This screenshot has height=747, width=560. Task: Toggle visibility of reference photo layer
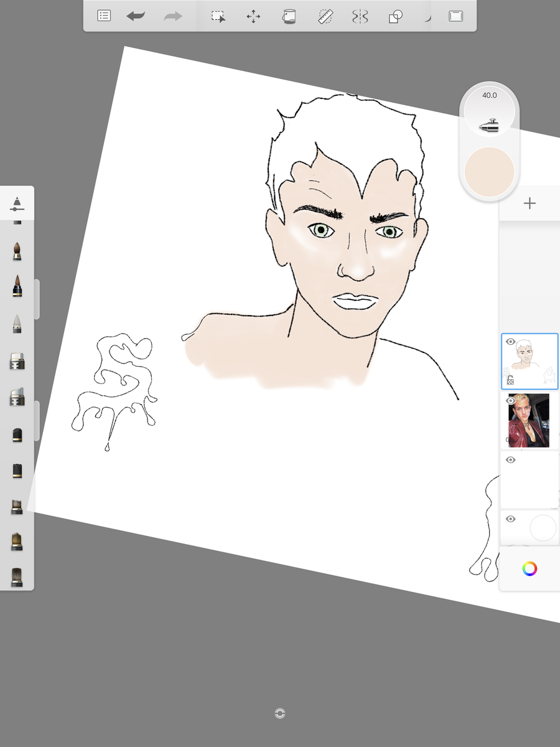(x=511, y=401)
